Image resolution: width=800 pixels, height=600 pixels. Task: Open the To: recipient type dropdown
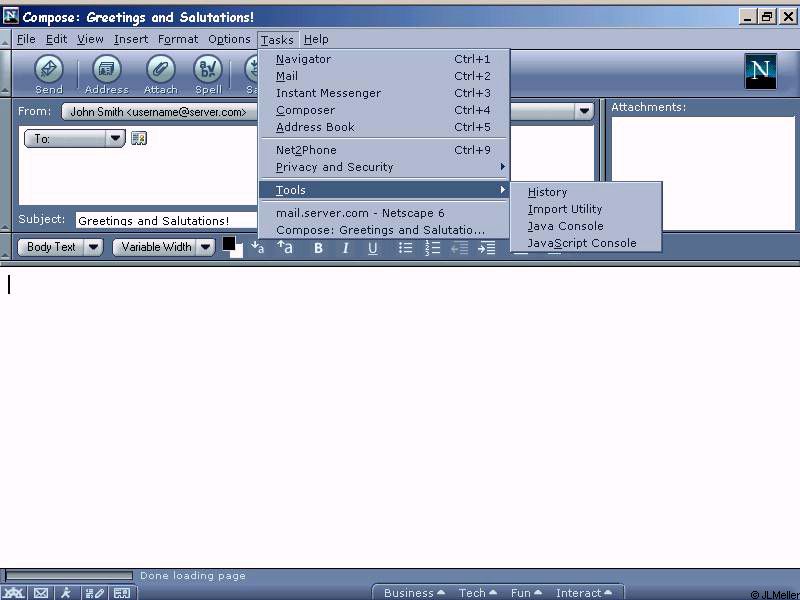coord(74,138)
